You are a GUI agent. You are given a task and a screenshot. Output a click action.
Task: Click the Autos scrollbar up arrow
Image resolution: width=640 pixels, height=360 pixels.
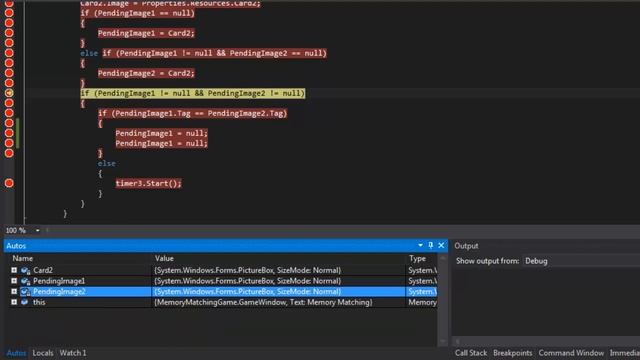[443, 258]
